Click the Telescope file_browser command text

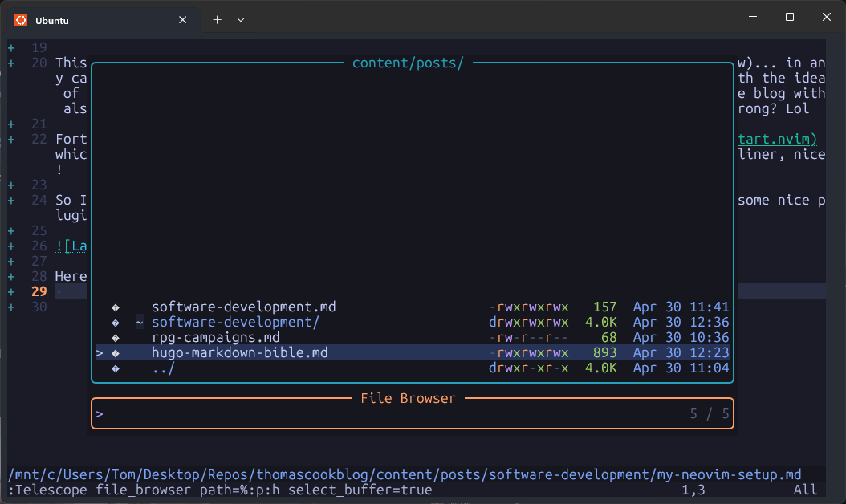220,490
